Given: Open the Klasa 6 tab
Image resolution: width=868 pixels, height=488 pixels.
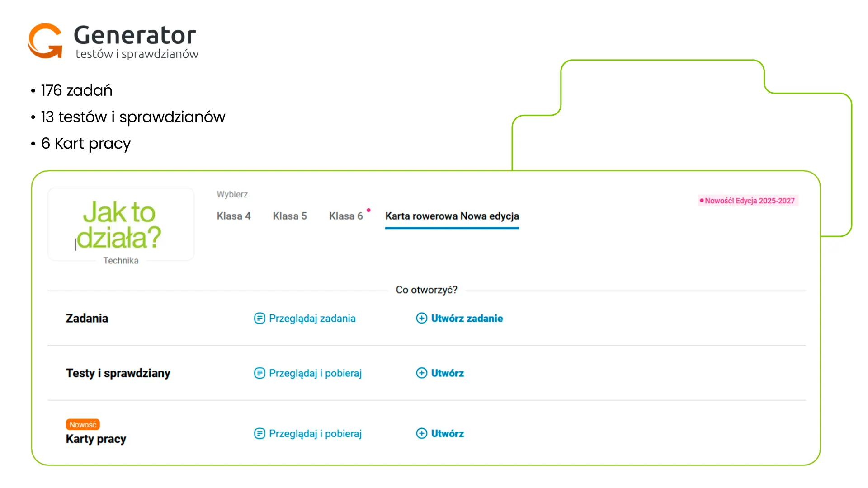Looking at the screenshot, I should 346,216.
